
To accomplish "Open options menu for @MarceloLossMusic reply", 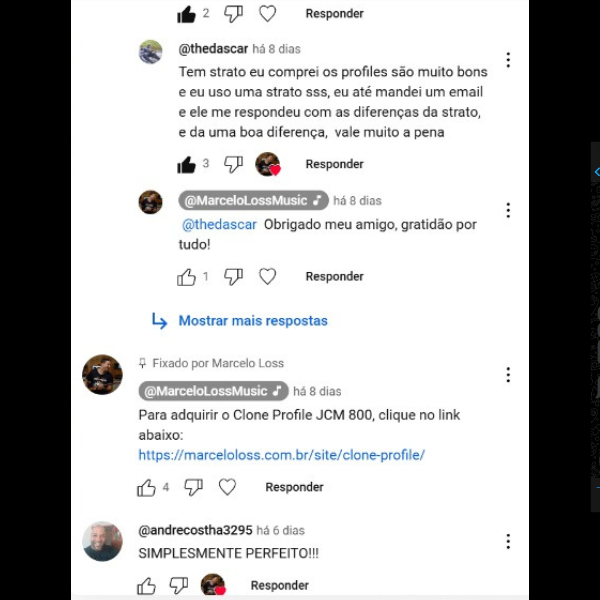I will 508,210.
